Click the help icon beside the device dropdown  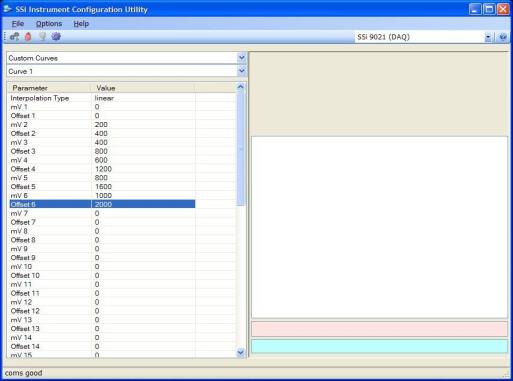pyautogui.click(x=503, y=37)
